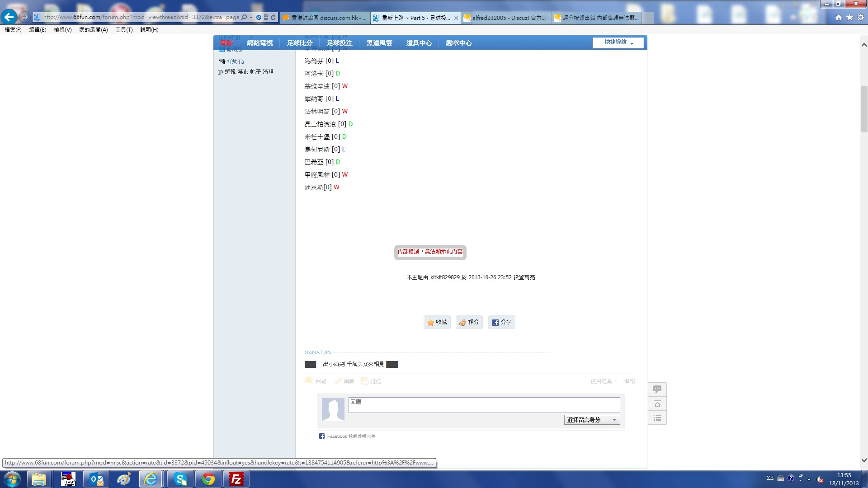Open Windows Explorer from the taskbar

[39, 479]
